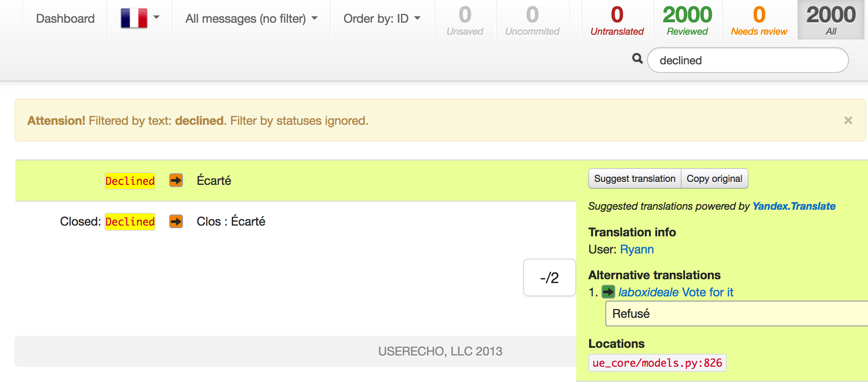Viewport: 868px width, 386px height.
Task: Select the Reviewed 2000 tab
Action: (x=687, y=20)
